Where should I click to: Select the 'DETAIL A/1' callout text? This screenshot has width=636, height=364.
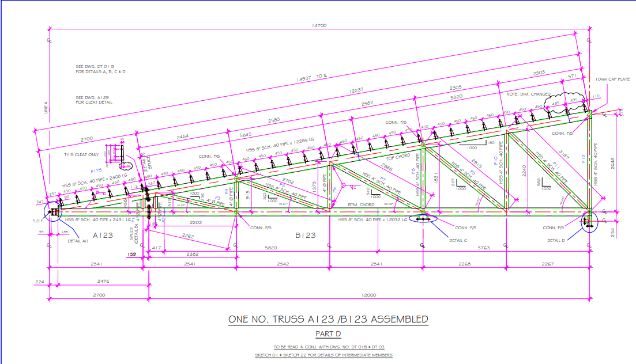[78, 241]
